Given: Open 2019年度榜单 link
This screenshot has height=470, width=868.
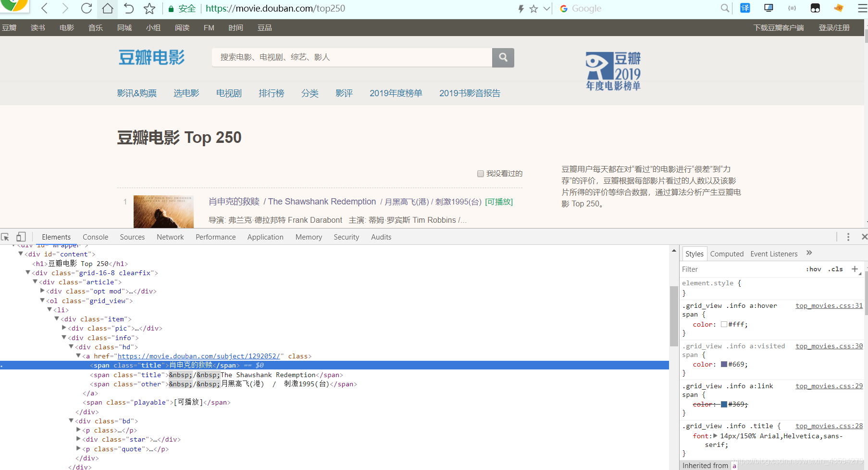Looking at the screenshot, I should pos(396,93).
